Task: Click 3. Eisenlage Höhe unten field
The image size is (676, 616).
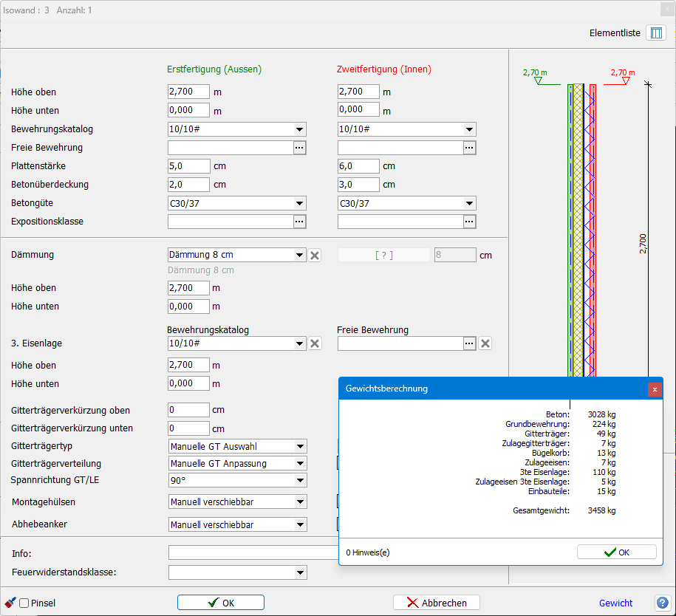Action: (x=188, y=383)
